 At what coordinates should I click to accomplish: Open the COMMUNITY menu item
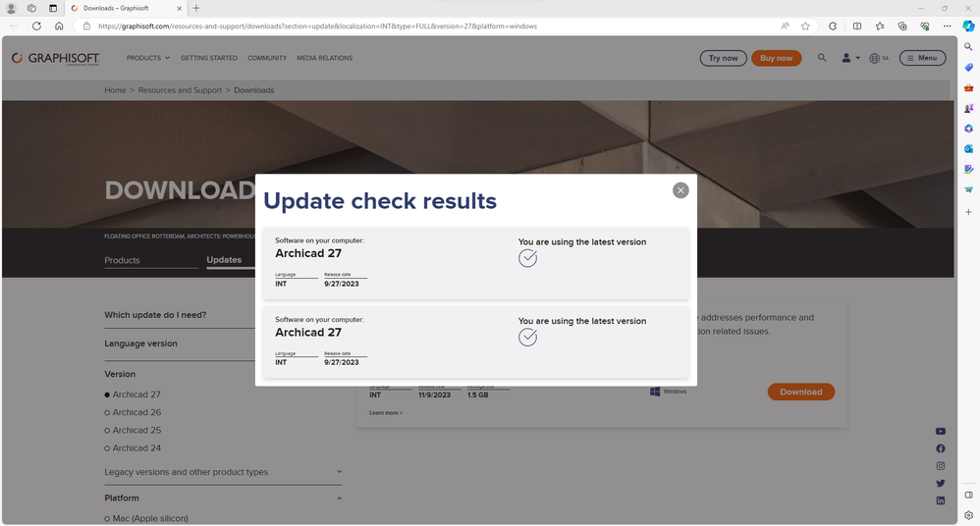267,58
